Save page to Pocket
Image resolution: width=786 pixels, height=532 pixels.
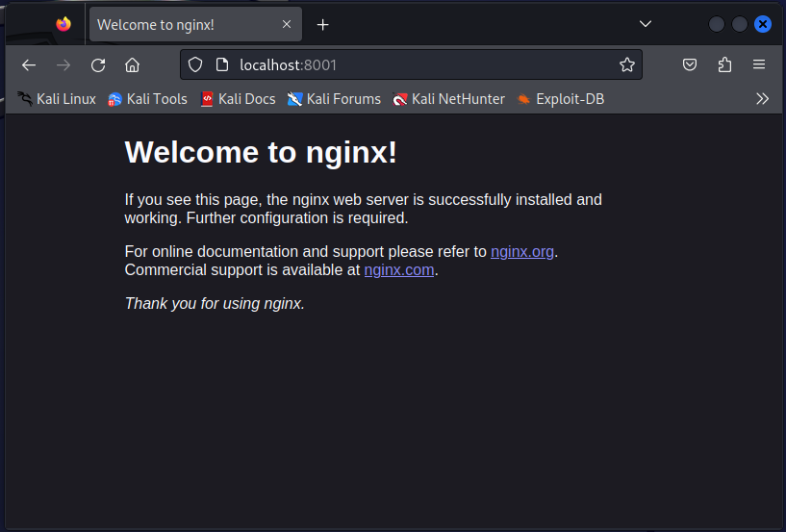pos(690,64)
